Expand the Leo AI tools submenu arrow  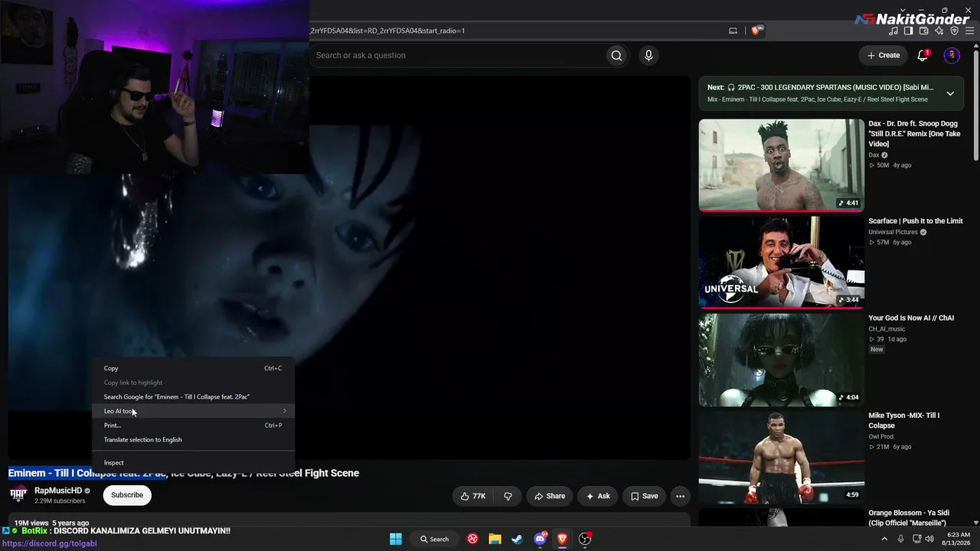tap(285, 411)
